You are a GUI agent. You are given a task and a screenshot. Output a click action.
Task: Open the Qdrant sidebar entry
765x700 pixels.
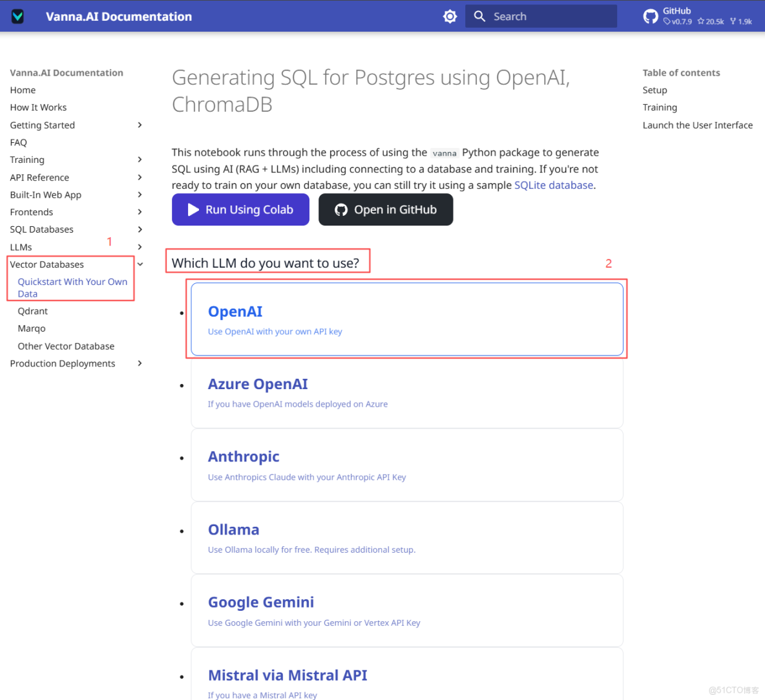pyautogui.click(x=33, y=311)
